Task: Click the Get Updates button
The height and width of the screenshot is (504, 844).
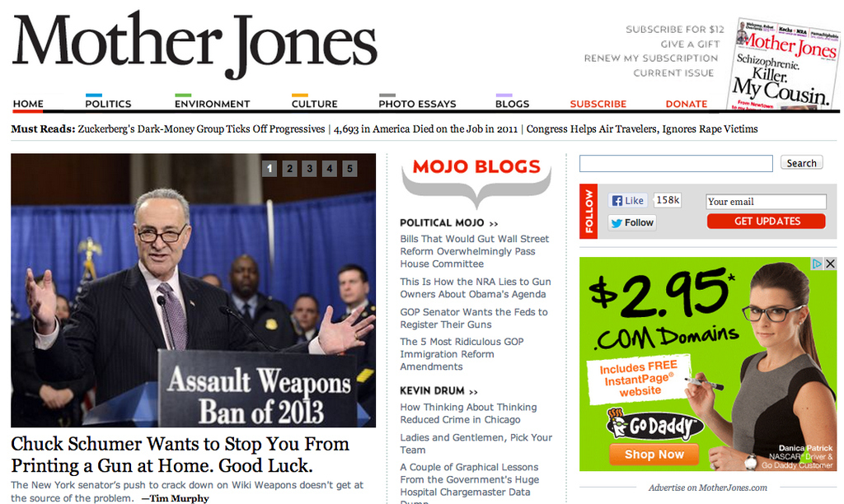Action: click(x=767, y=221)
